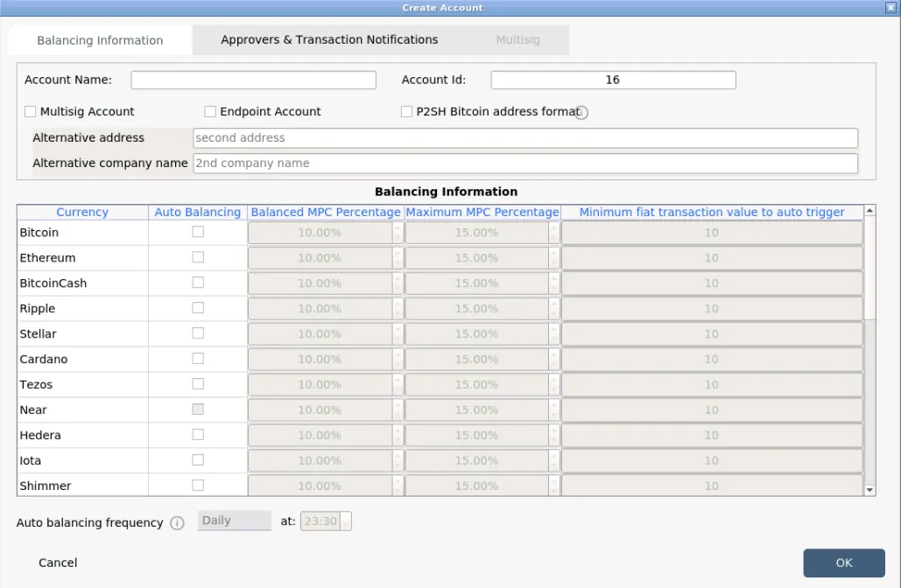Screen dimensions: 901x588
Task: Enable Auto Balancing for Bitcoin
Action: pos(198,232)
